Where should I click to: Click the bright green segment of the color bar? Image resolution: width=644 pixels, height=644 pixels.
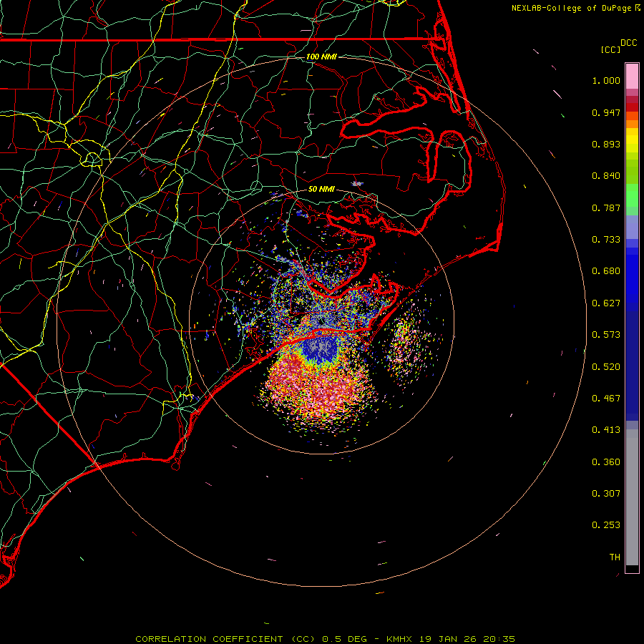[x=632, y=195]
